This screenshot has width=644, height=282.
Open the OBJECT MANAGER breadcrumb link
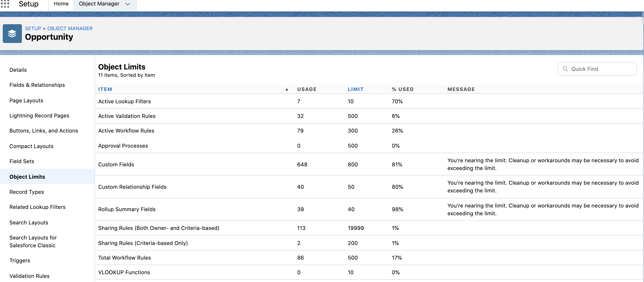point(70,28)
